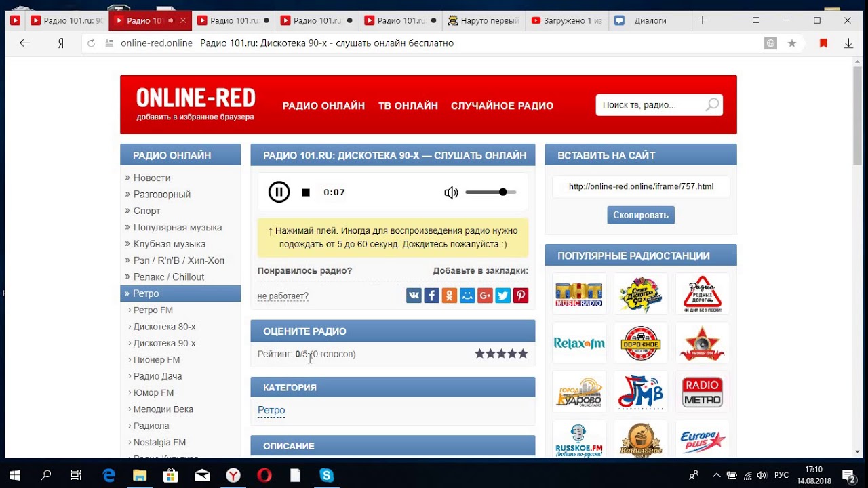Open РАДИО ОНЛАЙН menu item
This screenshot has width=868, height=488.
[323, 106]
